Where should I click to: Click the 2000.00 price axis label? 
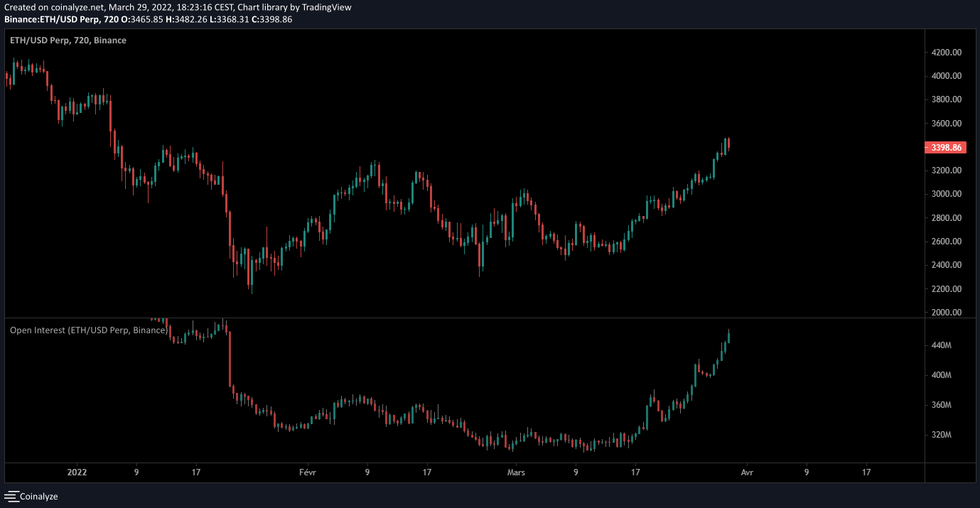pyautogui.click(x=946, y=313)
